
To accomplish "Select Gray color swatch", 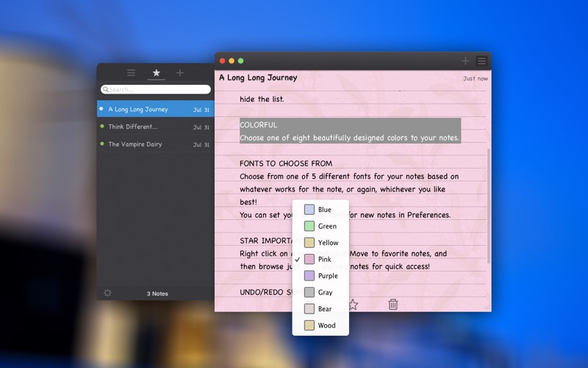I will (x=320, y=292).
